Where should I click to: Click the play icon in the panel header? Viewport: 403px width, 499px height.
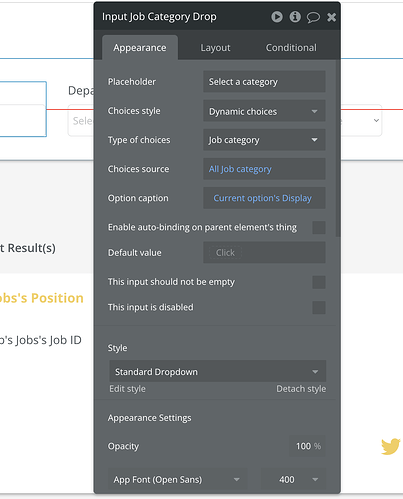[277, 17]
